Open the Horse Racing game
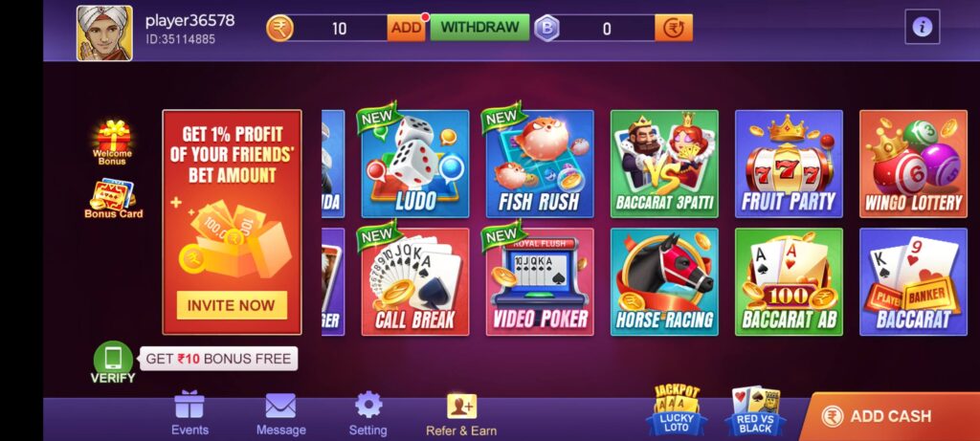This screenshot has height=441, width=980. [x=664, y=281]
